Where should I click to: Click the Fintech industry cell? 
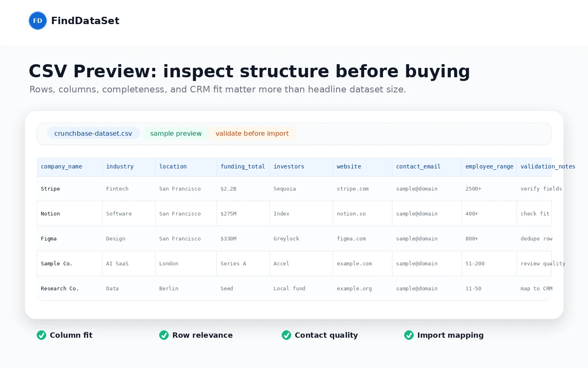(x=129, y=188)
